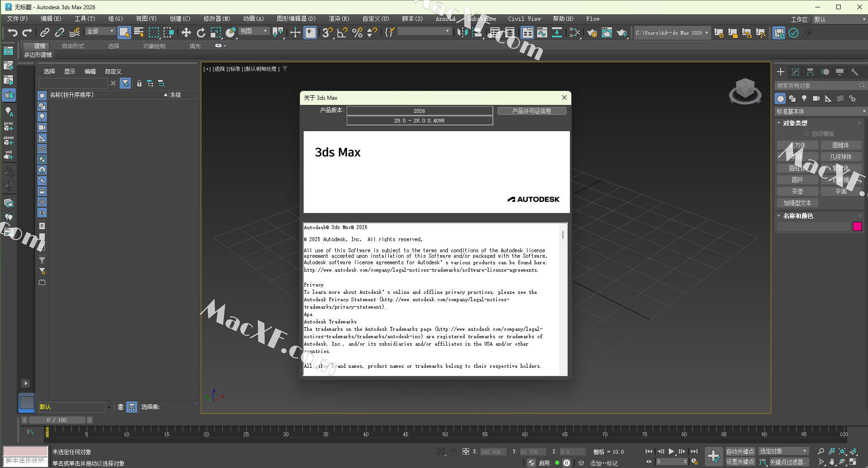Toggle the ribbon show/hide icon
The image size is (868, 468).
click(x=527, y=32)
